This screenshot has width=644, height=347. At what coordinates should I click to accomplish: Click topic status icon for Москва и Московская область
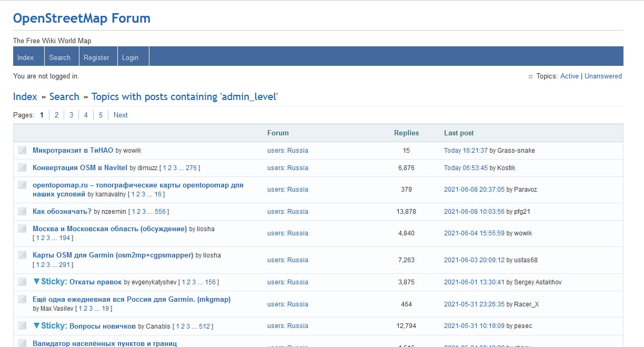click(x=22, y=229)
